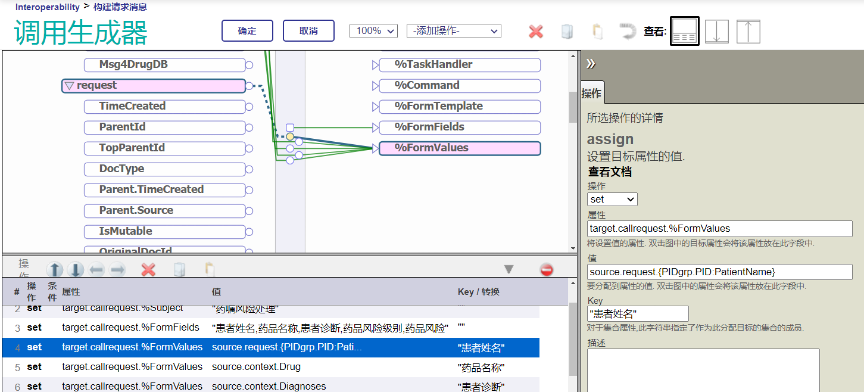This screenshot has height=392, width=864.
Task: Click the 确定 button
Action: (247, 31)
